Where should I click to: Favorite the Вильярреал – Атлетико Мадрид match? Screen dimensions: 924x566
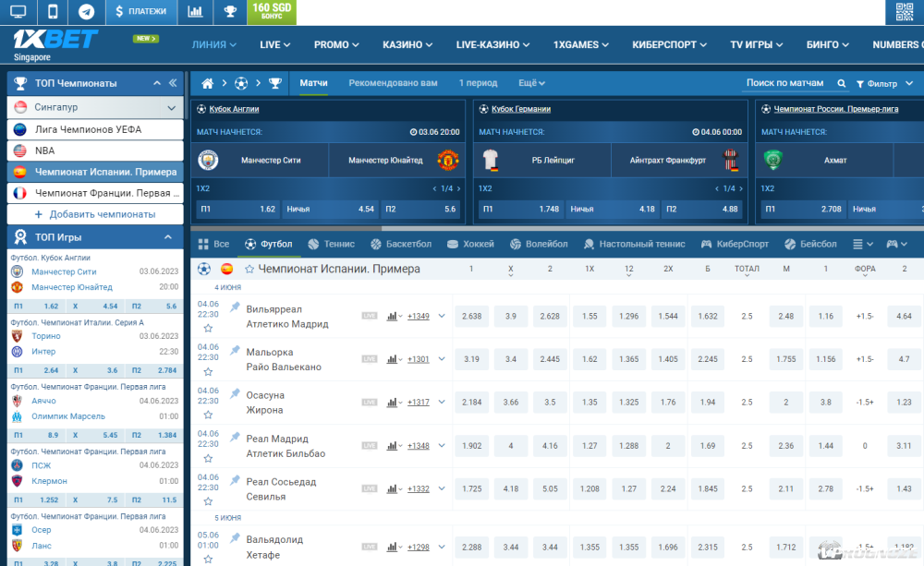[208, 329]
